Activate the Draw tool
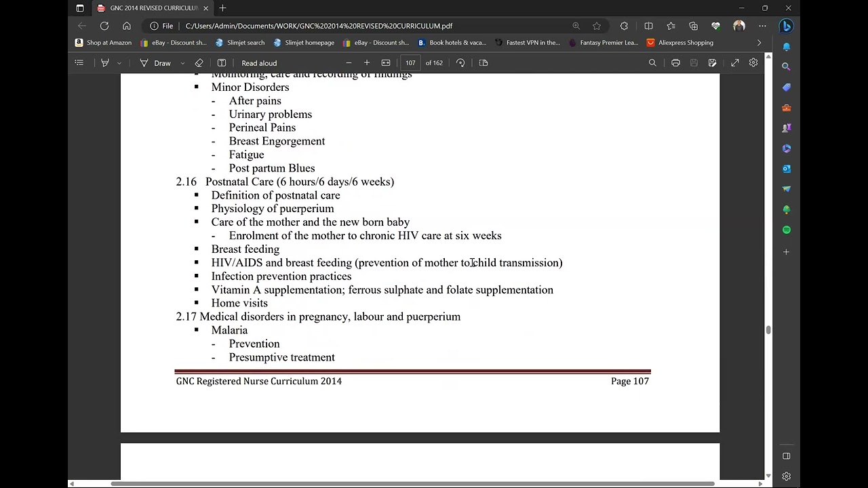The height and width of the screenshot is (488, 868). point(155,63)
